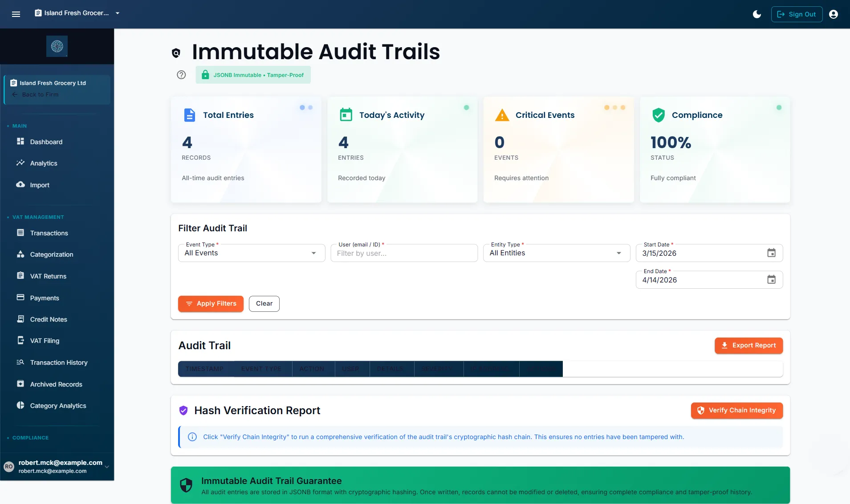Open the hamburger navigation menu
The height and width of the screenshot is (504, 850).
tap(16, 14)
